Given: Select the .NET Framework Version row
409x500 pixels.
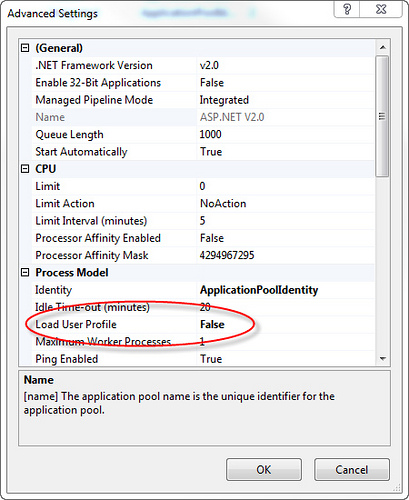Looking at the screenshot, I should 203,65.
